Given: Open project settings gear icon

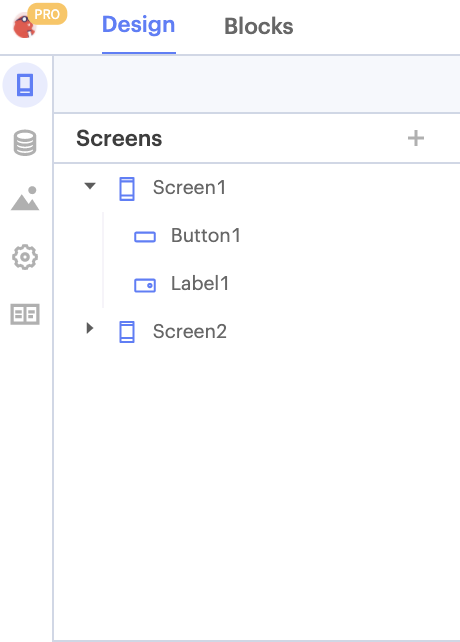Looking at the screenshot, I should (25, 257).
